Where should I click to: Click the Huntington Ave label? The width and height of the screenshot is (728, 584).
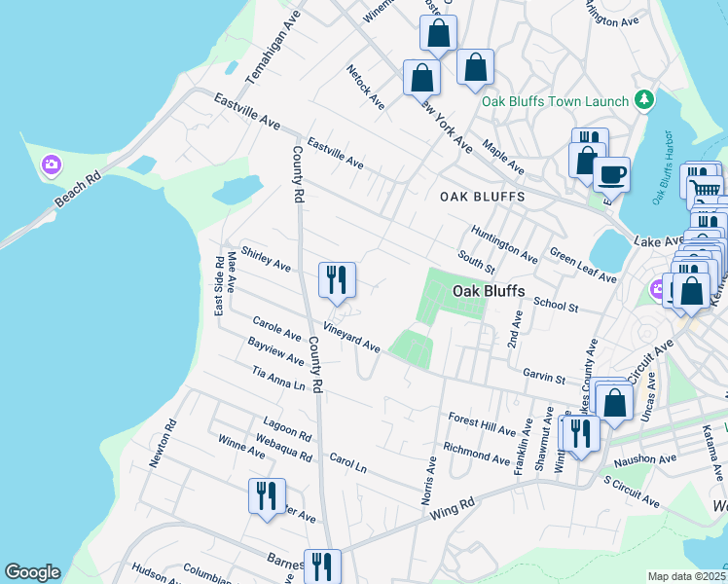click(504, 244)
